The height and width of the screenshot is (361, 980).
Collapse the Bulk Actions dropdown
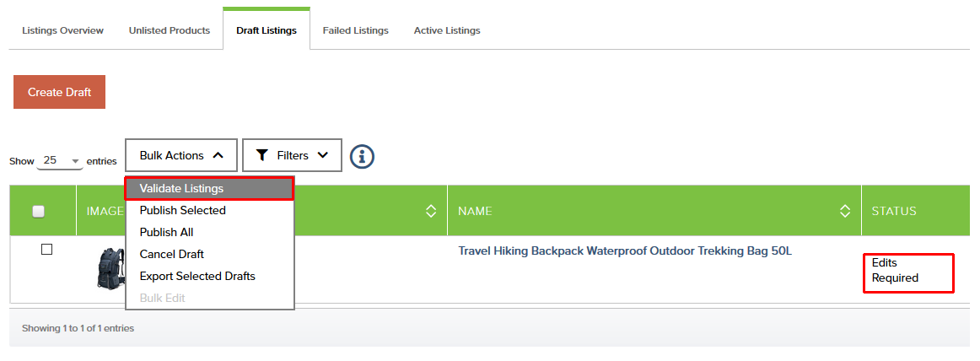[x=181, y=155]
